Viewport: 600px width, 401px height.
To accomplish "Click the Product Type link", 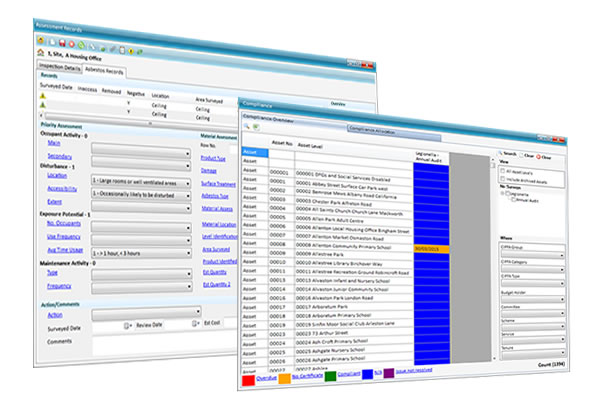I will [211, 158].
